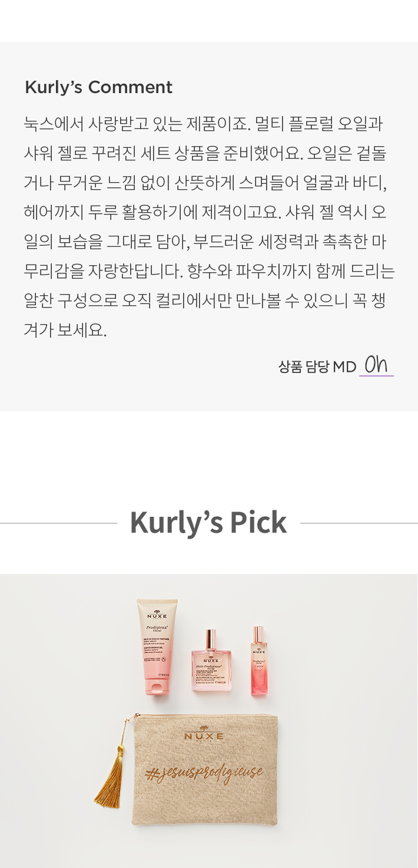Select the 상품 담당 MD label
Screen dimensions: 418x868
(x=317, y=367)
